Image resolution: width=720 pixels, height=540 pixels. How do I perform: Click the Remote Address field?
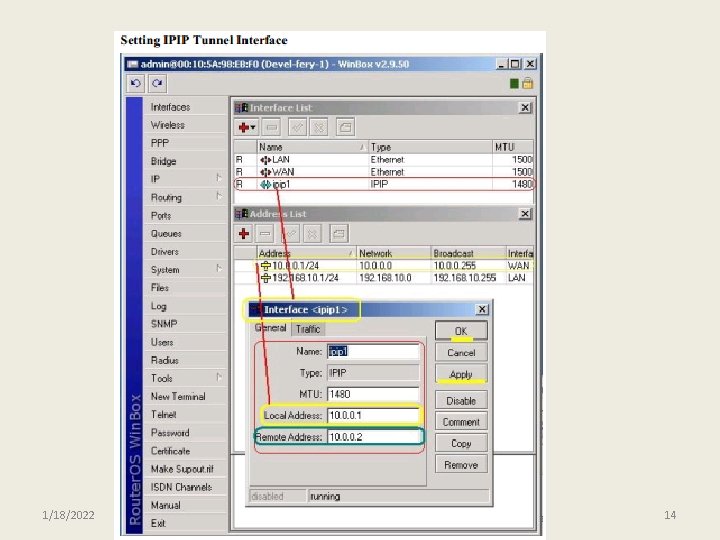[x=373, y=437]
